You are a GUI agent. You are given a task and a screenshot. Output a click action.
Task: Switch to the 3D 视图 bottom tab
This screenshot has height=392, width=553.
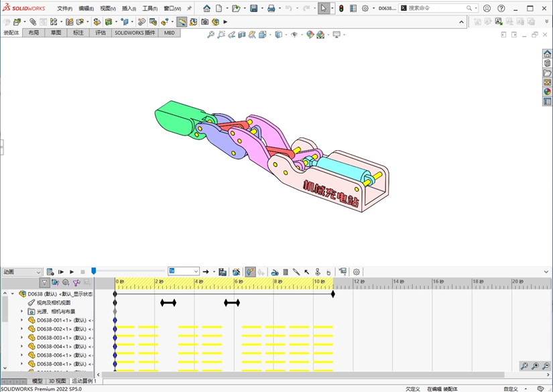(57, 381)
